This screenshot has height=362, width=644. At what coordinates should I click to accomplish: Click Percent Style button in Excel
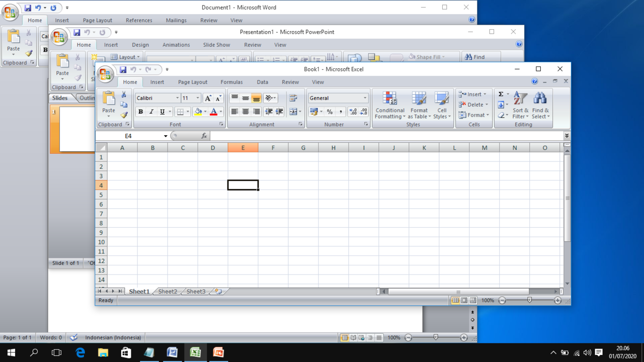click(x=330, y=112)
